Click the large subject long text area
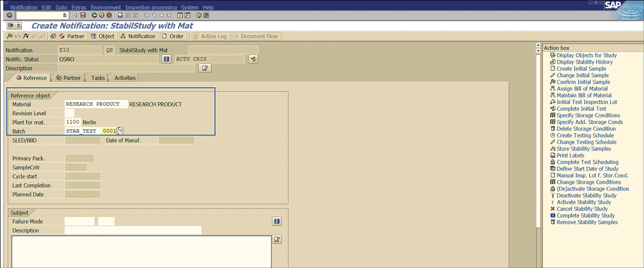This screenshot has width=644, height=268. pyautogui.click(x=141, y=251)
